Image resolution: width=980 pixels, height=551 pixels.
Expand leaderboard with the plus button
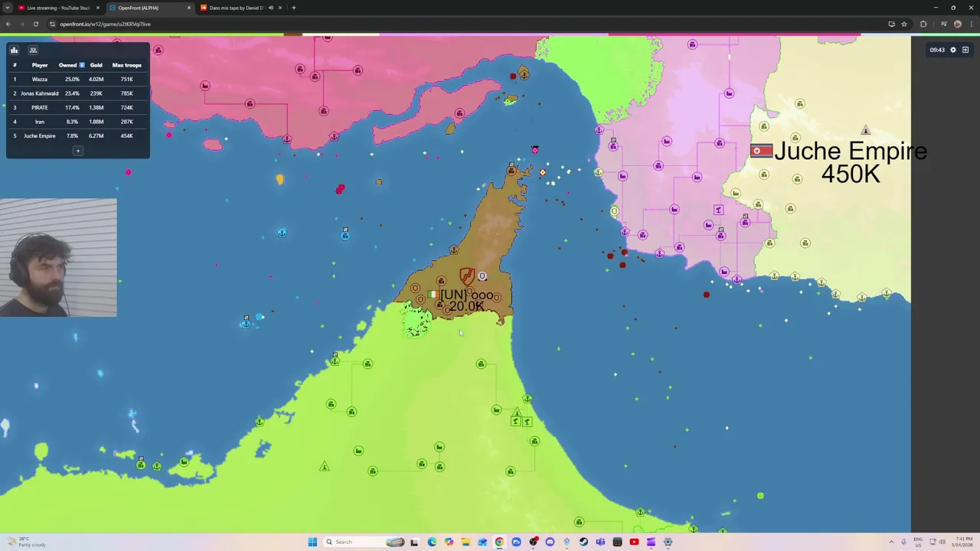(77, 151)
